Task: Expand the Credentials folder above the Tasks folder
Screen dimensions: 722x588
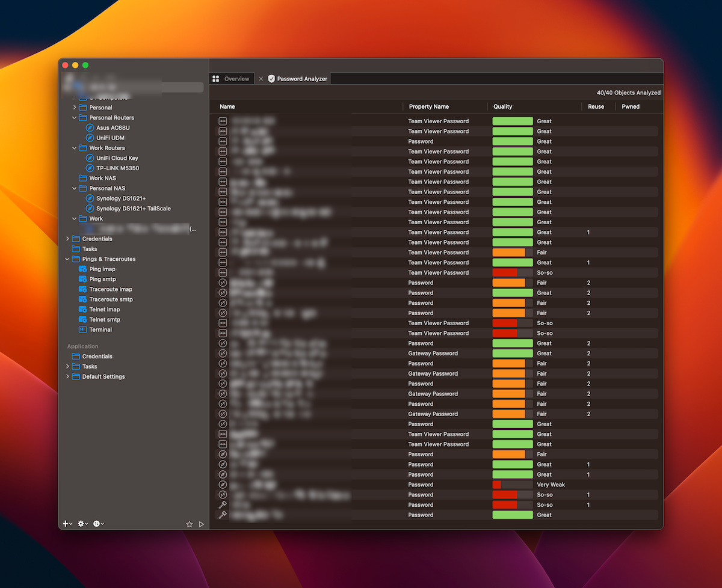Action: 67,239
